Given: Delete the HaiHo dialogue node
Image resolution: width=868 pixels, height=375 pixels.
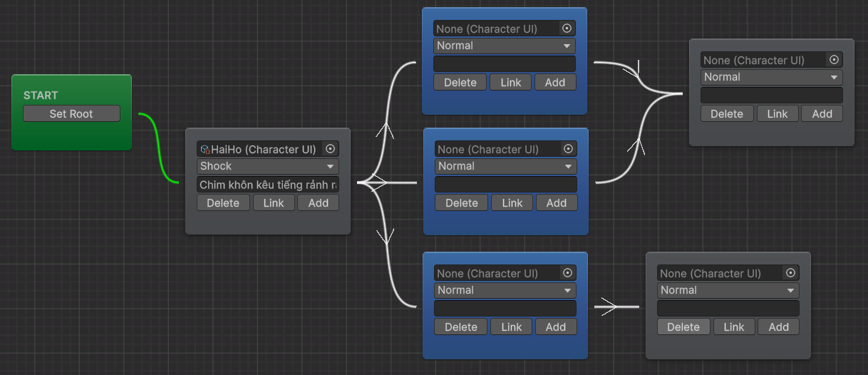Looking at the screenshot, I should point(223,203).
